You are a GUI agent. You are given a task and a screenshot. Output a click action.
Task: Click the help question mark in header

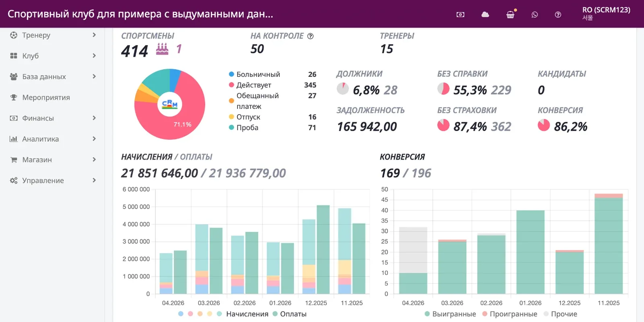[558, 14]
